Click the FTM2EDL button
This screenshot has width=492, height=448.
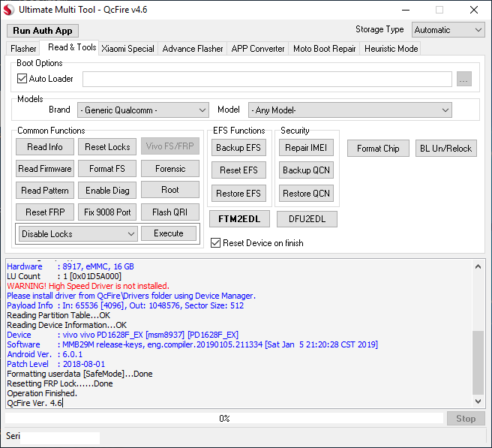[x=239, y=219]
